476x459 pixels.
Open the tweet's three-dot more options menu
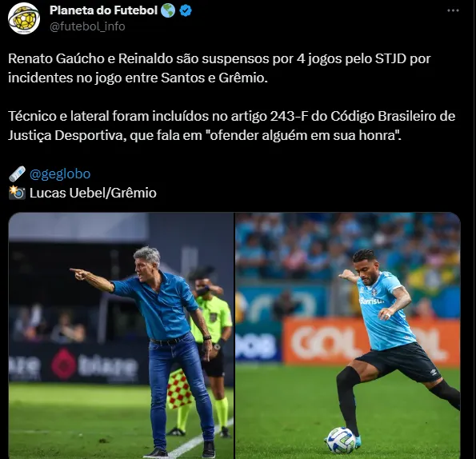(453, 10)
